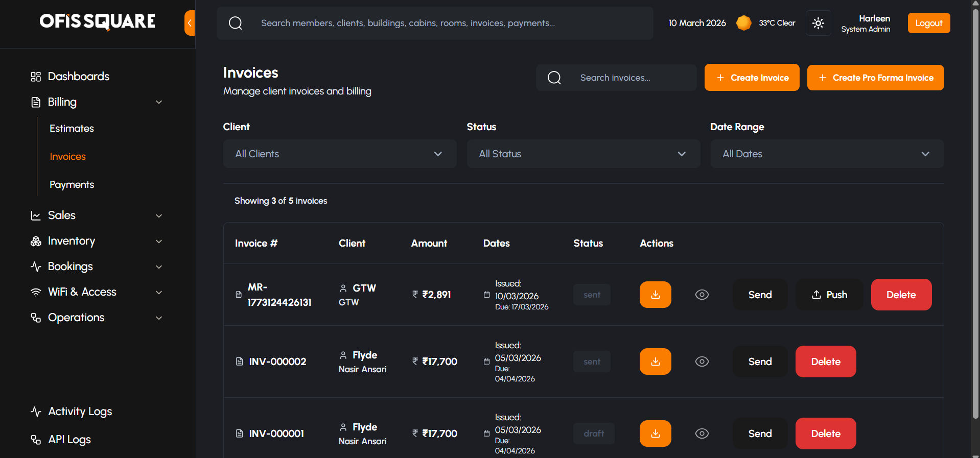Image resolution: width=980 pixels, height=458 pixels.
Task: Download invoice MR-1773124426131
Action: [x=656, y=295]
